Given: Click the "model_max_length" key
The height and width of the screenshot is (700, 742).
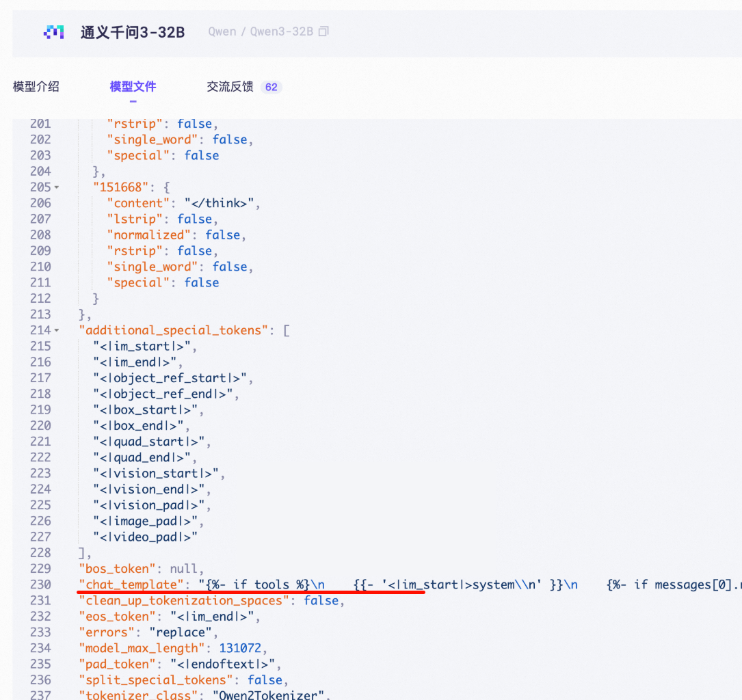Looking at the screenshot, I should click(142, 649).
